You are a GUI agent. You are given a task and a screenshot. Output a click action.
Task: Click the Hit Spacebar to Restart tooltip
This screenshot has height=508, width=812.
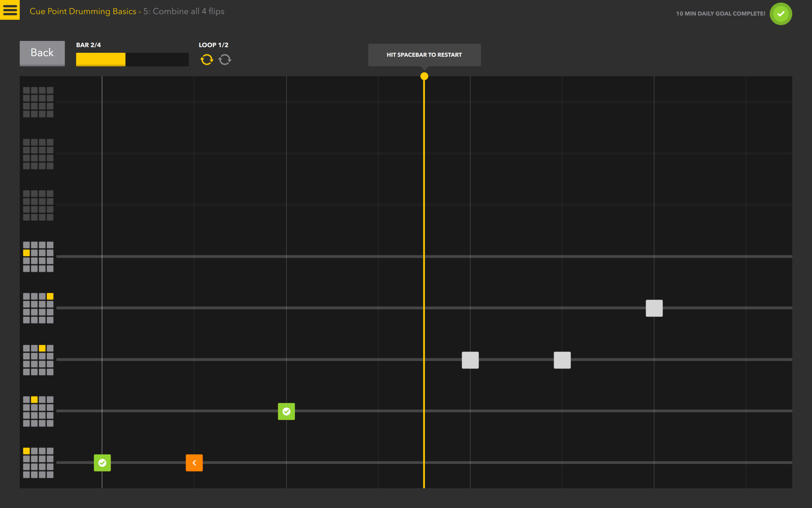(424, 55)
